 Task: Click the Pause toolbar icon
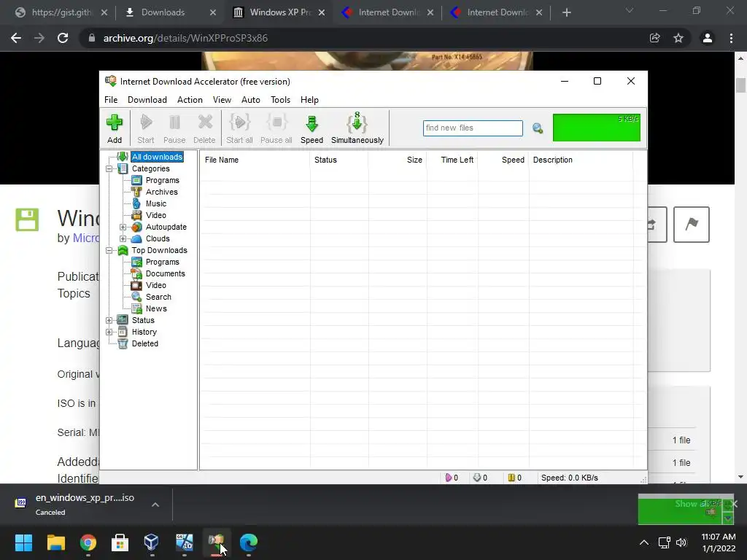coord(174,128)
